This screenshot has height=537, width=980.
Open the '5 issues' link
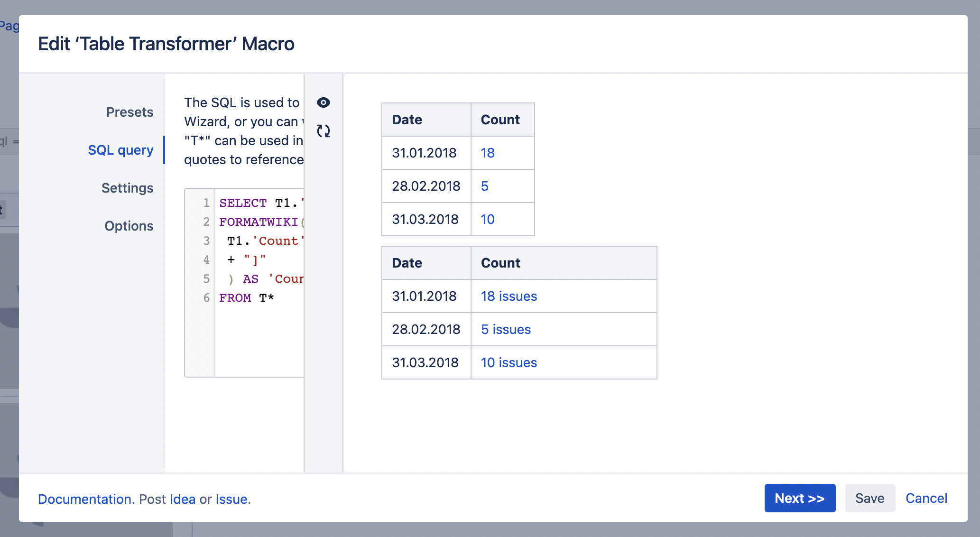coord(506,329)
